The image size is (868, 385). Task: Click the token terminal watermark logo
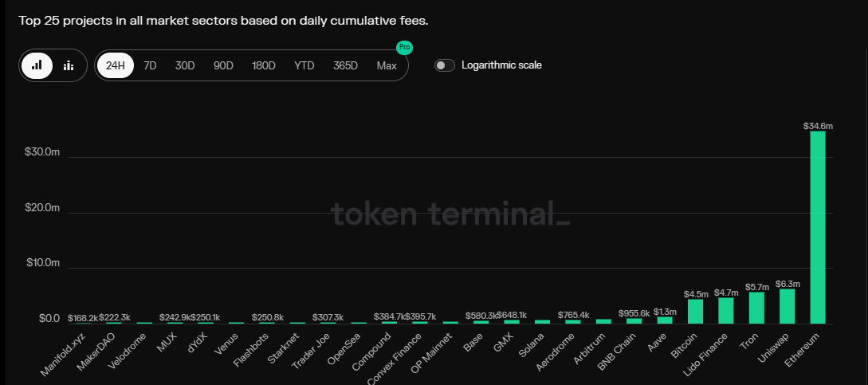[450, 214]
